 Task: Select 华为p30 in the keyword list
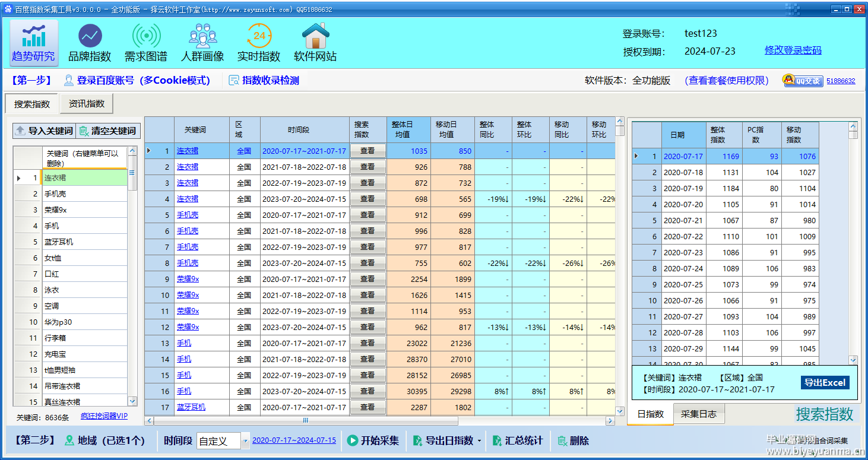84,322
